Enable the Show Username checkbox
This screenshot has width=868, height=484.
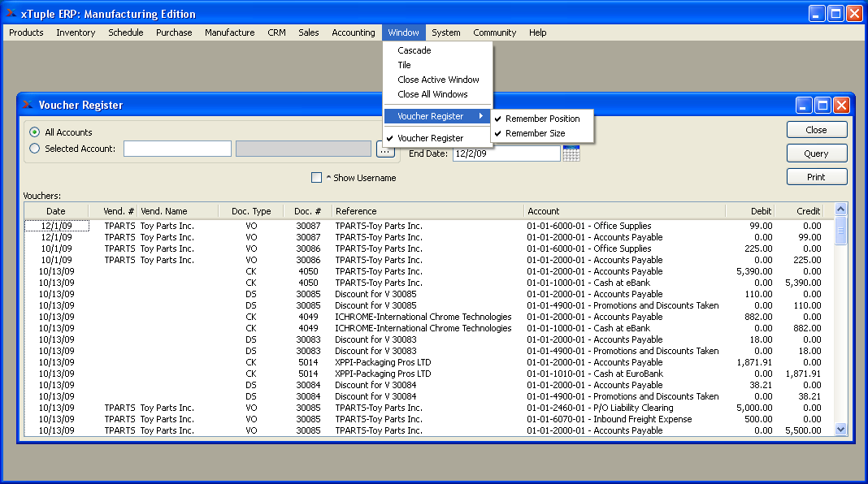point(317,178)
